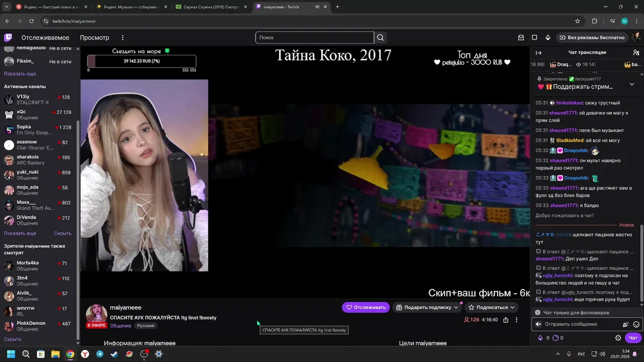The width and height of the screenshot is (644, 362).
Task: Click username hinkalinkaa in chat
Action: coord(569,103)
